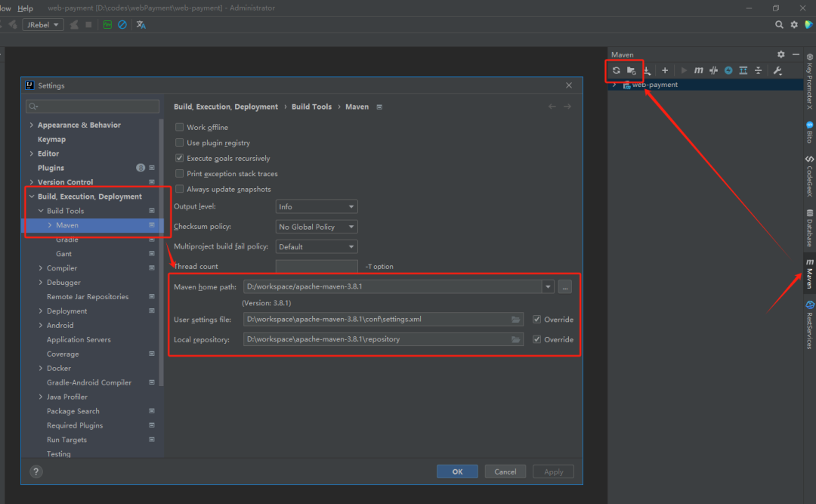Open CodeGeeX side tool tab

tap(809, 176)
